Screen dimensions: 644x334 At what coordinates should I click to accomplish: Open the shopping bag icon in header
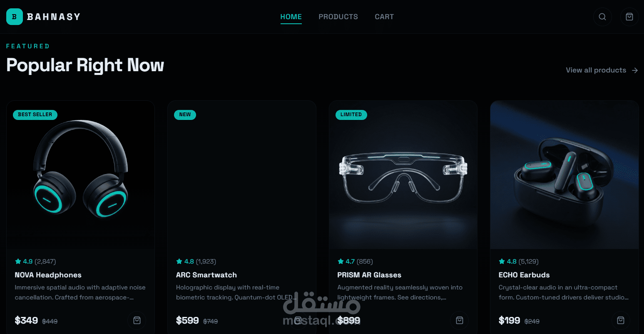point(629,17)
